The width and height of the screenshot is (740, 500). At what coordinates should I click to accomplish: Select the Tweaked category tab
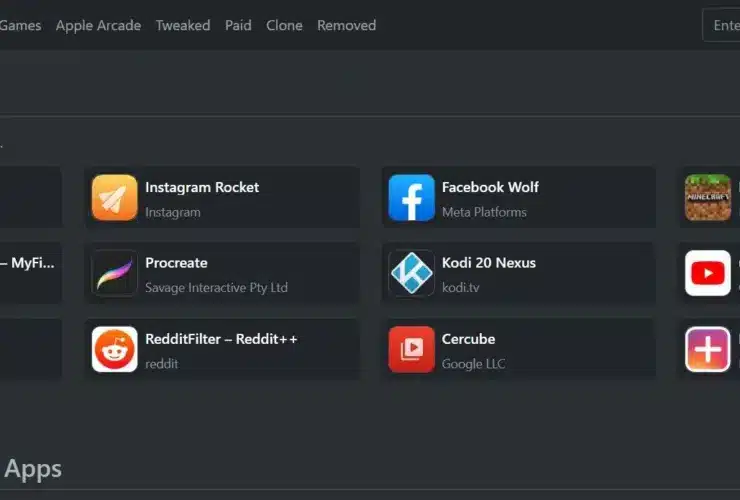click(183, 25)
